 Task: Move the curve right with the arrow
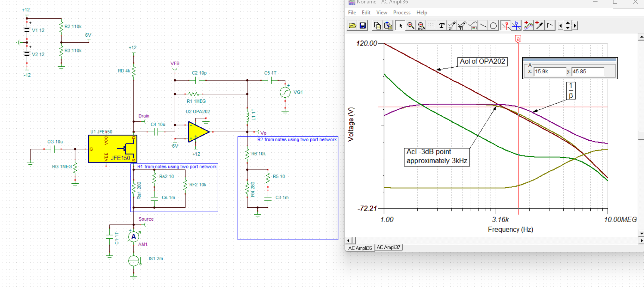575,26
